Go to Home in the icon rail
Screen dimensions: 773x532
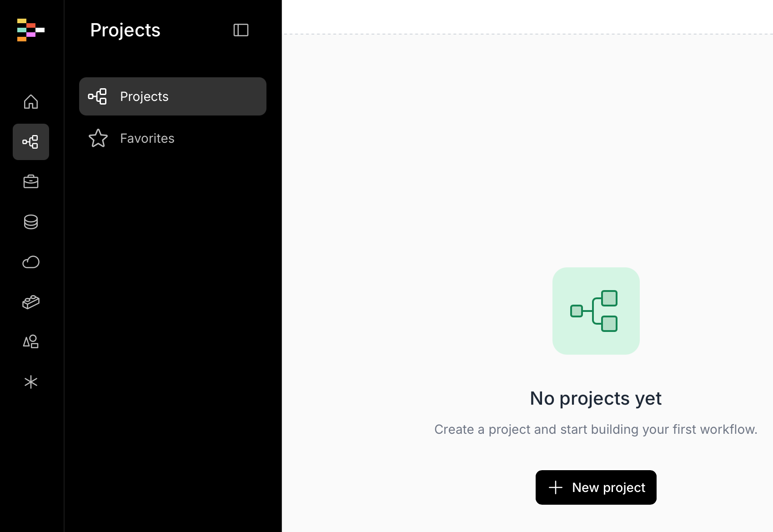[x=31, y=101]
